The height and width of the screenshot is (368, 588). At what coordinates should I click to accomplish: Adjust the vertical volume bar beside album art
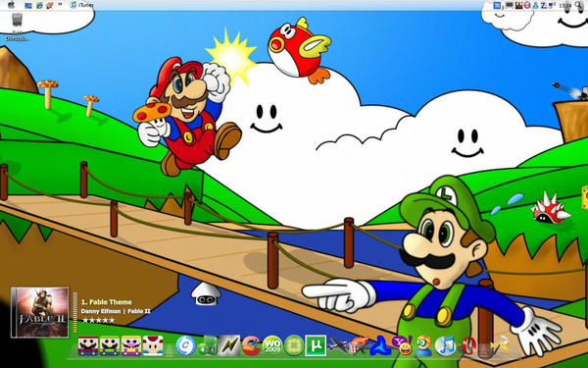point(75,312)
